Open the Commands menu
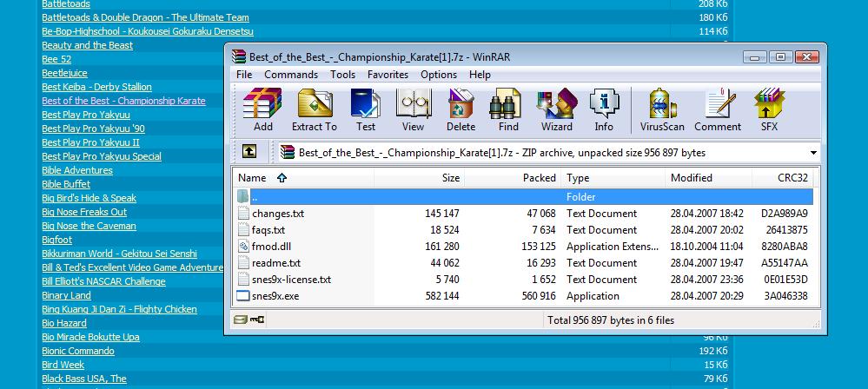Screen dimensions: 868x389 coord(291,75)
